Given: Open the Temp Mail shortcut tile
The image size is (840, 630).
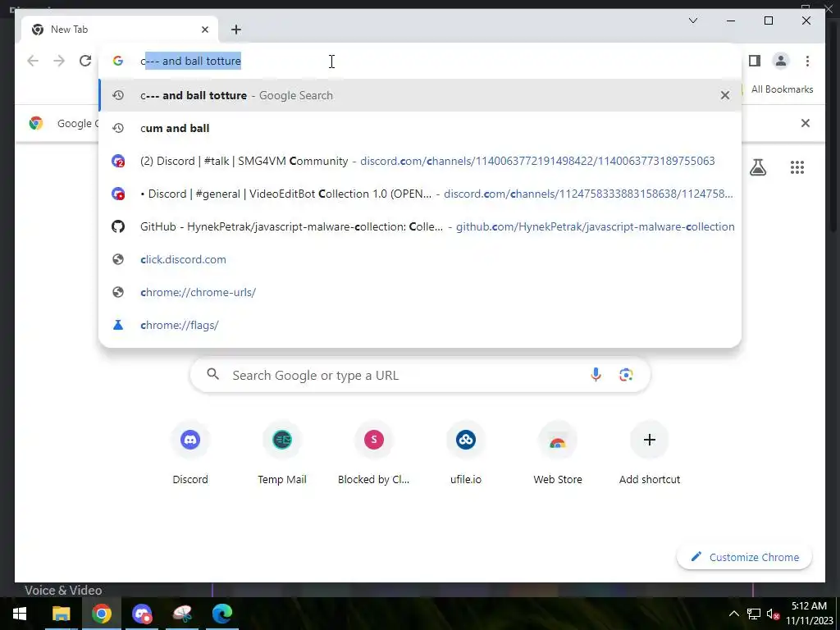Looking at the screenshot, I should point(282,454).
